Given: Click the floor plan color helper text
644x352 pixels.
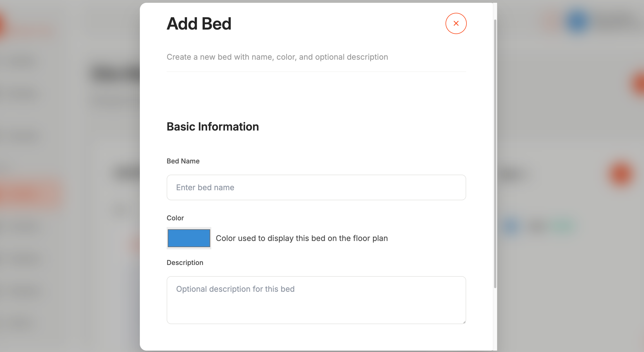Looking at the screenshot, I should point(301,238).
